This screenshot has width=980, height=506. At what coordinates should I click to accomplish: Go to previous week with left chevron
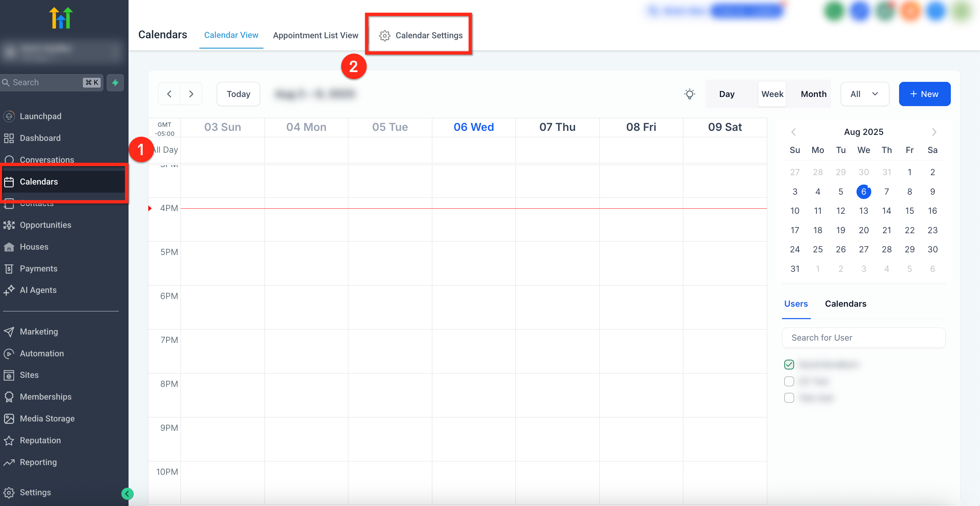pos(169,94)
